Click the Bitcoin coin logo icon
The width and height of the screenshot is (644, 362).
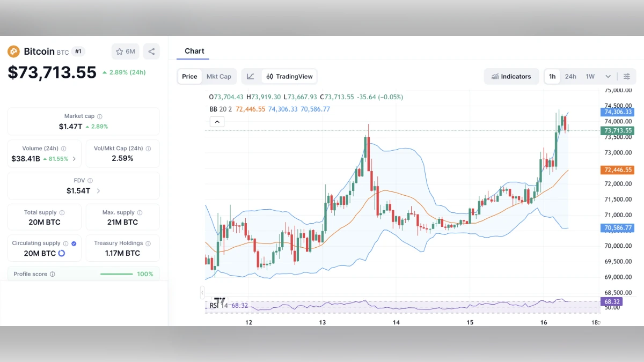(x=13, y=51)
